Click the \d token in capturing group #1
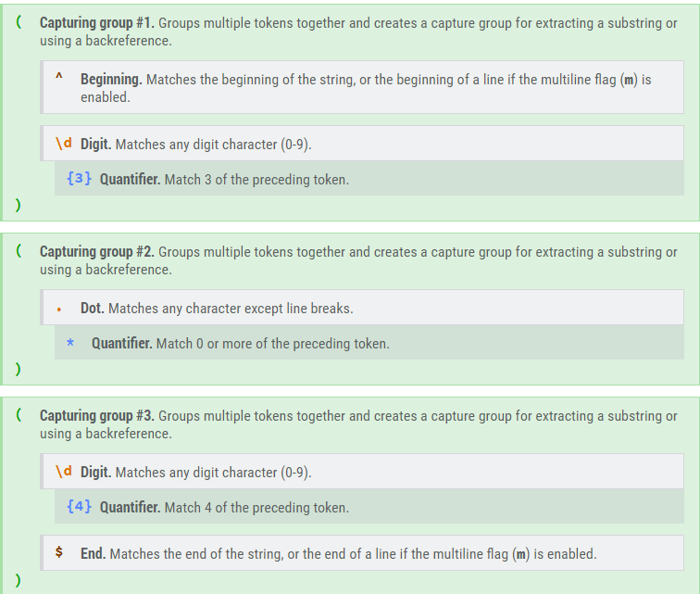This screenshot has width=700, height=594. [64, 144]
